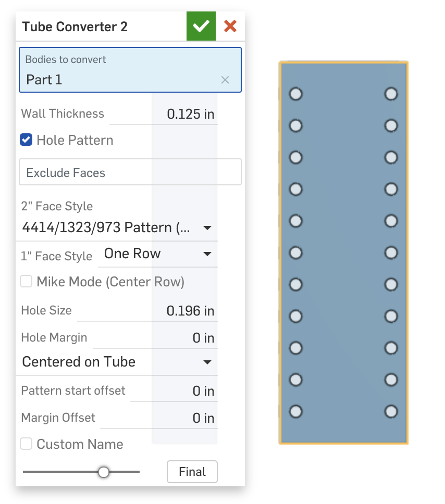Select the top-left hole on the tube
445x504 pixels.
pos(295,94)
